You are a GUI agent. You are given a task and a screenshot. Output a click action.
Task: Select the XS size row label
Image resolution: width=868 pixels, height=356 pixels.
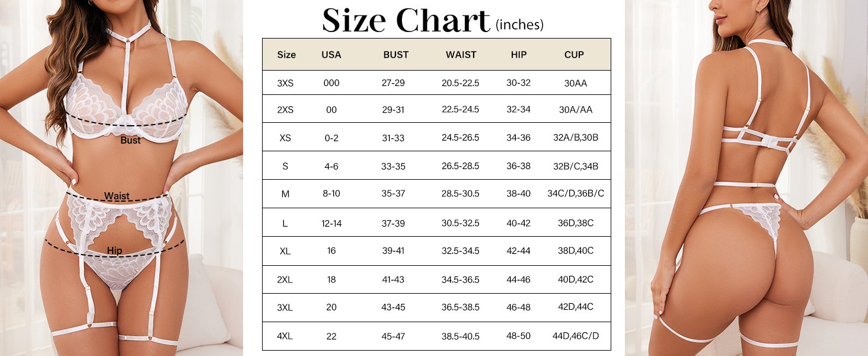tap(285, 138)
